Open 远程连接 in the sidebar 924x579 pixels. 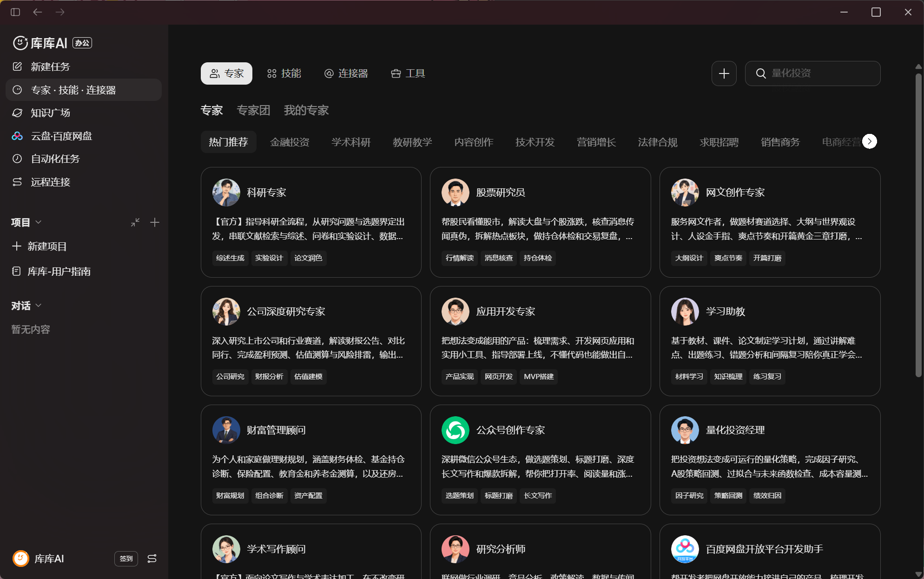click(x=84, y=182)
